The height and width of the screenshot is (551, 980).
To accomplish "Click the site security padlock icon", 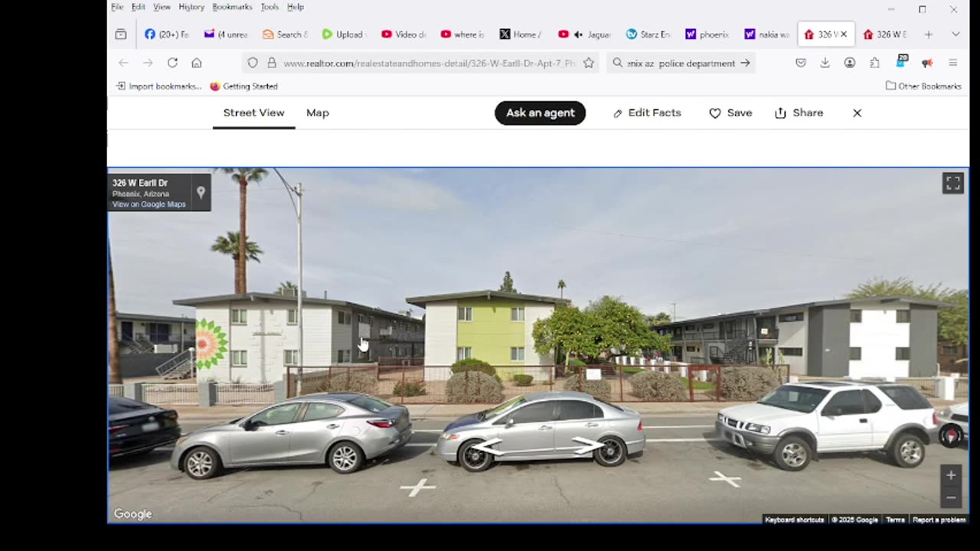I will coord(271,63).
